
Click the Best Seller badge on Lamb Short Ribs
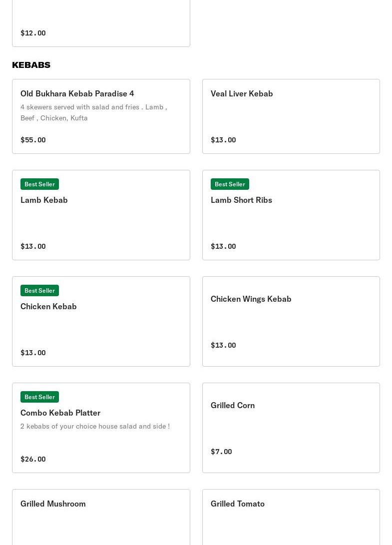tap(230, 184)
